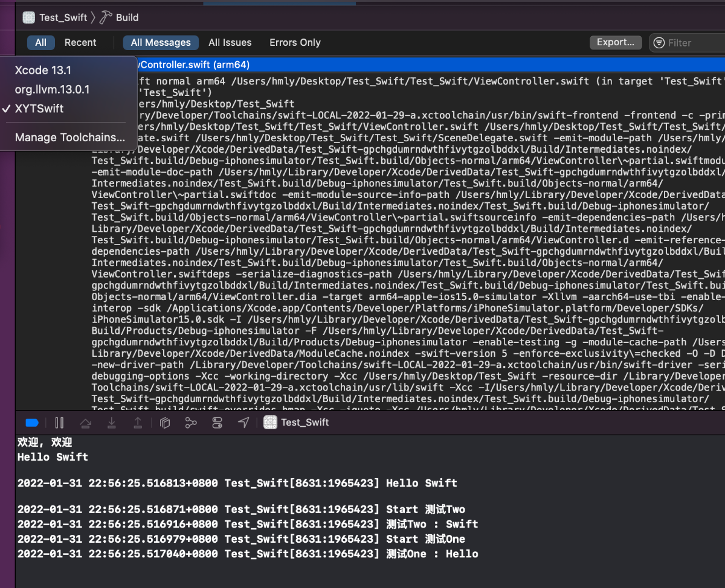Select the All scope tab
This screenshot has height=588, width=725.
click(40, 42)
